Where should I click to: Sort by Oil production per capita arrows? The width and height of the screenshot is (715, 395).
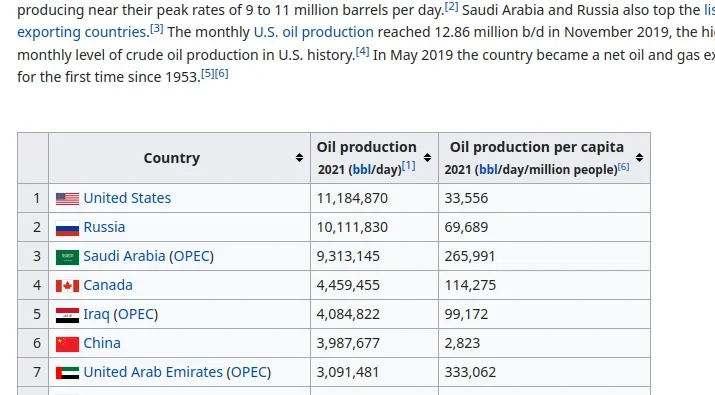pos(639,158)
